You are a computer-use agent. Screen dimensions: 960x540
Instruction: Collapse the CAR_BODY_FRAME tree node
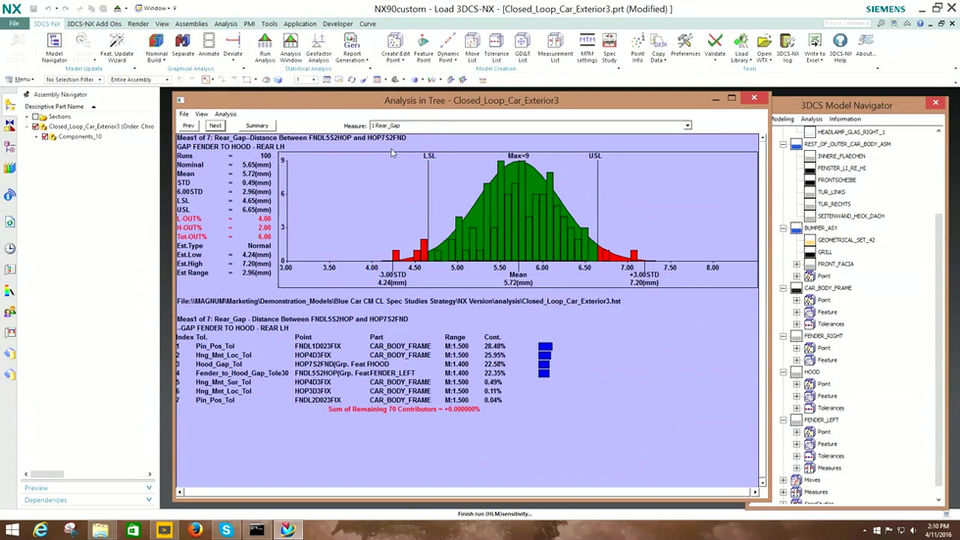(783, 288)
